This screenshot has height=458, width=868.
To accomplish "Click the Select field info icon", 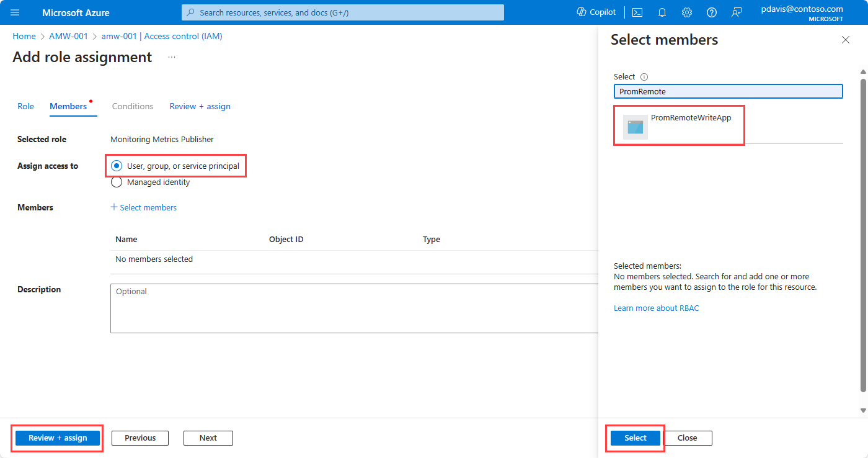I will pyautogui.click(x=644, y=77).
